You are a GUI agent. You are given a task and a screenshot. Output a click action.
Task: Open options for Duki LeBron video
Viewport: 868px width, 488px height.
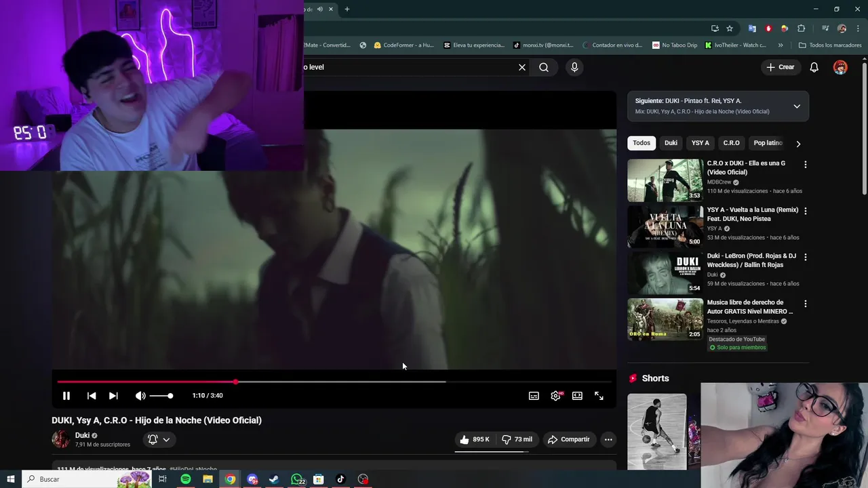click(x=806, y=257)
